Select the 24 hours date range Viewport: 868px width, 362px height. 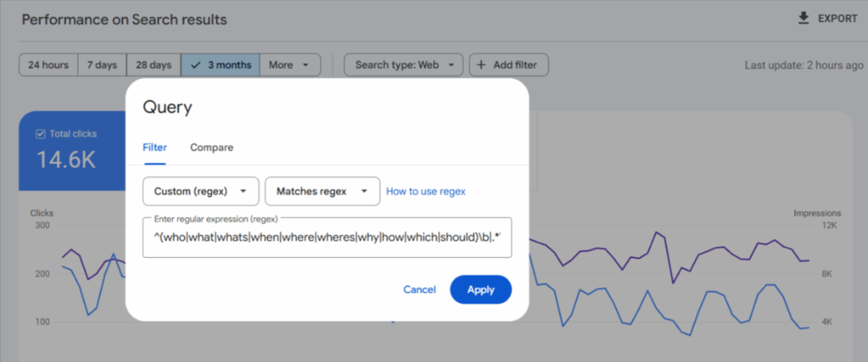click(47, 64)
